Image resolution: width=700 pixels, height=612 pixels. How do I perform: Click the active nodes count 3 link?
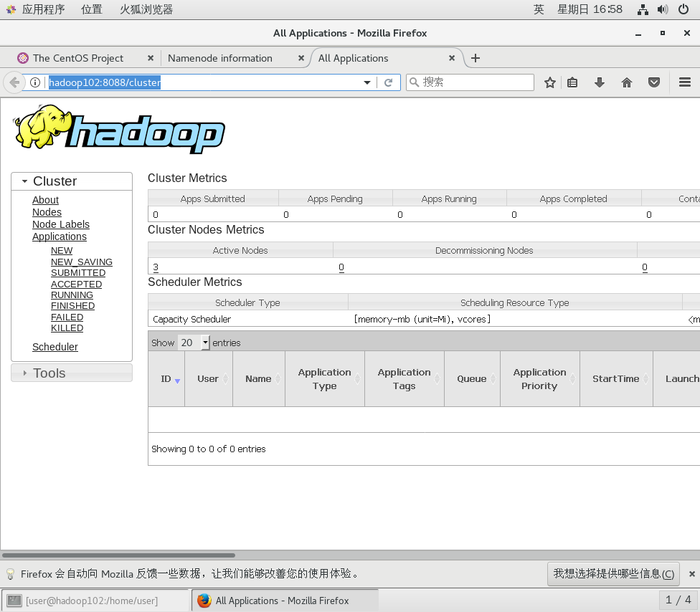[x=156, y=267]
